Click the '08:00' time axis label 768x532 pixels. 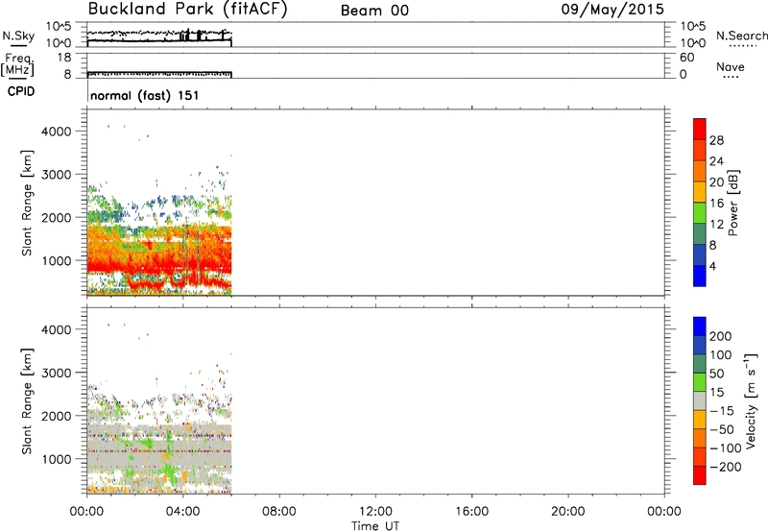[278, 512]
